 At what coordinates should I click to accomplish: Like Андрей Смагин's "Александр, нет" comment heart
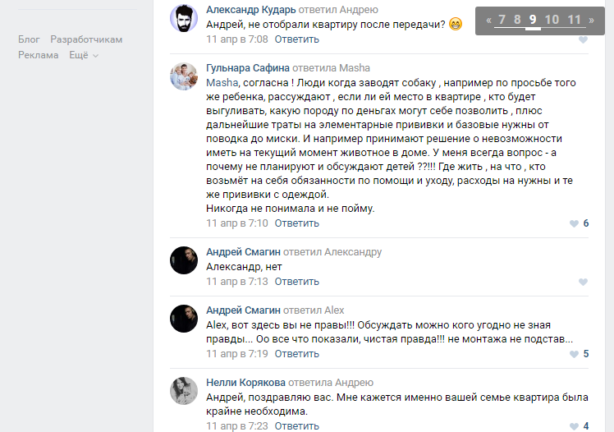[x=583, y=282]
